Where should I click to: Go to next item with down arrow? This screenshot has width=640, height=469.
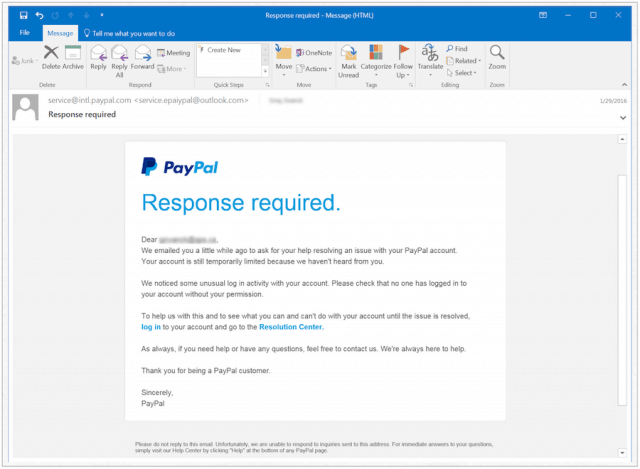point(86,15)
